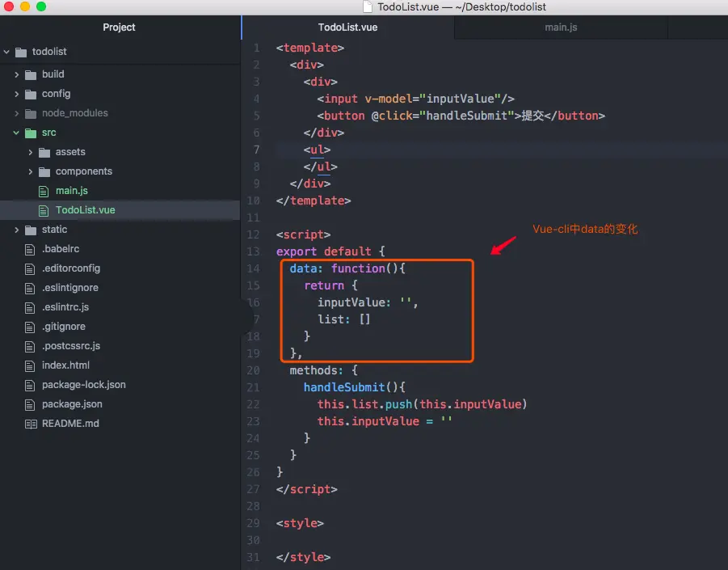Screen dimensions: 728x570
Task: Open .babelrc from the file tree
Action: 61,249
